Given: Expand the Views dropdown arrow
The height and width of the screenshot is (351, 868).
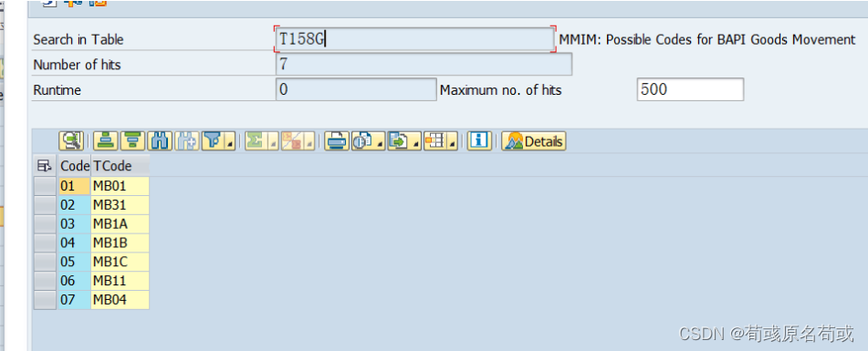Looking at the screenshot, I should coord(380,142).
